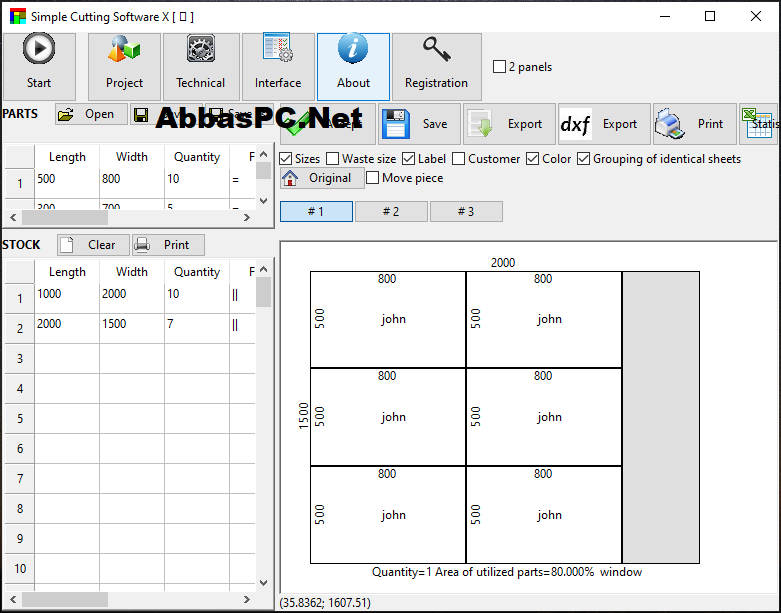Screen dimensions: 781x613
Task: Click STOCK row 2 Width cell 1500
Action: (131, 328)
